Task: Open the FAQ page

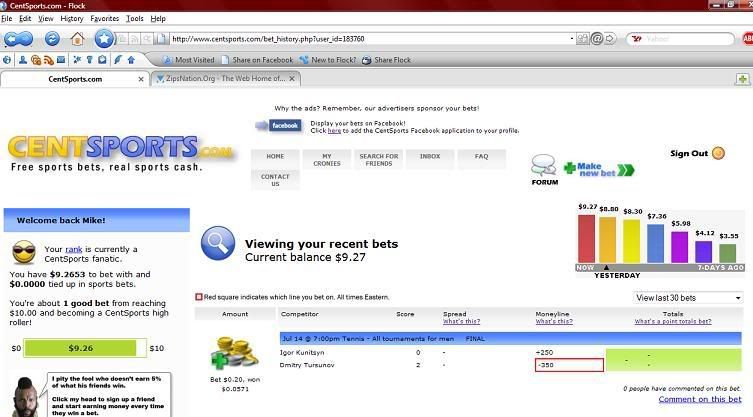Action: 481,159
